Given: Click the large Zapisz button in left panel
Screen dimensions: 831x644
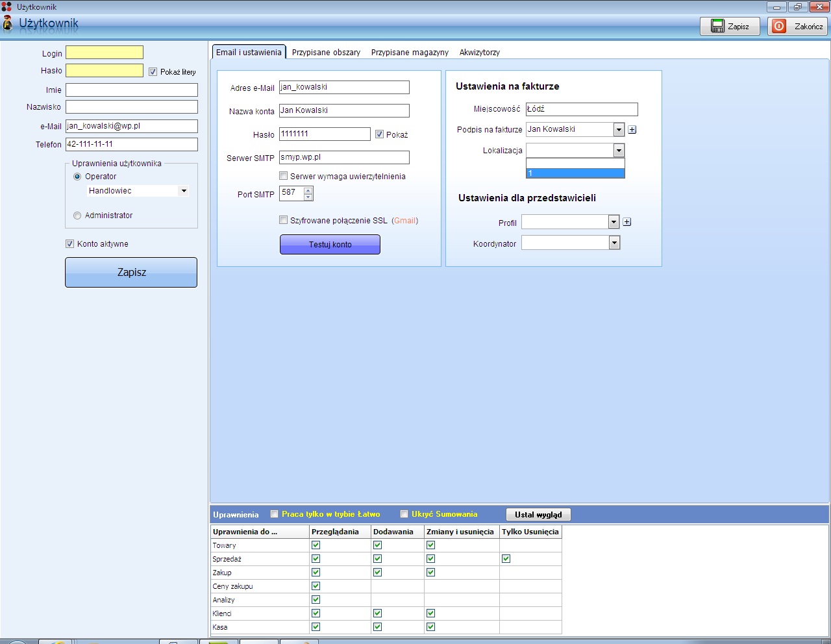Looking at the screenshot, I should pyautogui.click(x=131, y=272).
